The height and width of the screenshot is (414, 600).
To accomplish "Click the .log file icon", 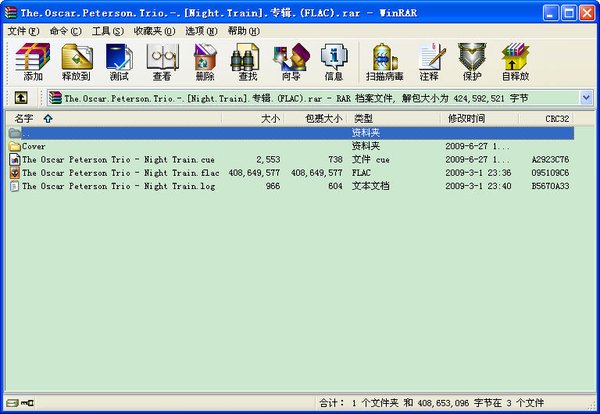I will point(15,186).
